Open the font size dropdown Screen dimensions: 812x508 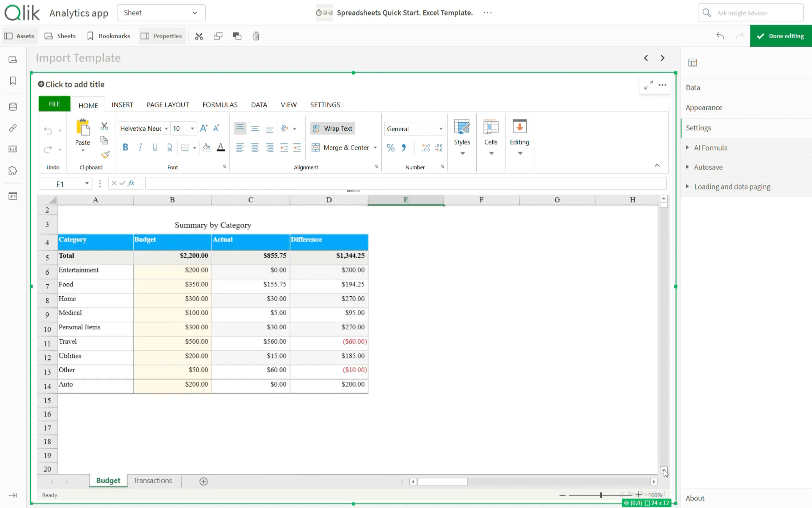coord(192,128)
